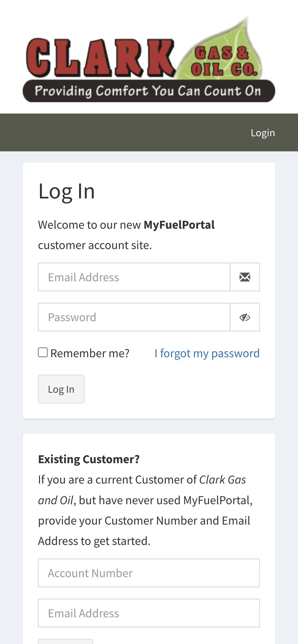Click the partially visible button at bottom
Screen dimensions: 298x644
click(66, 642)
